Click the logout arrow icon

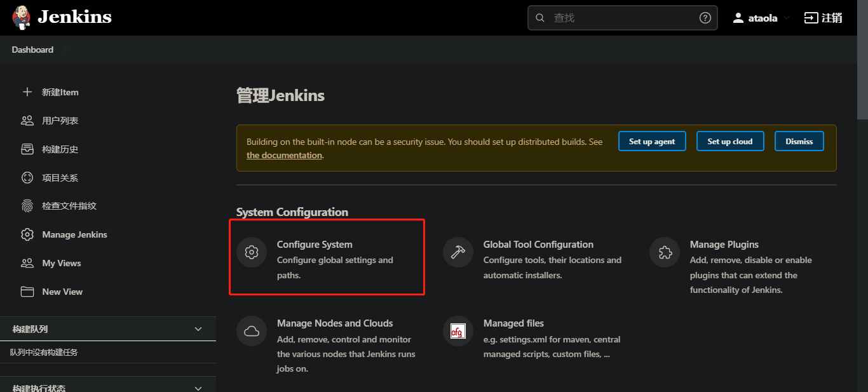[x=811, y=18]
